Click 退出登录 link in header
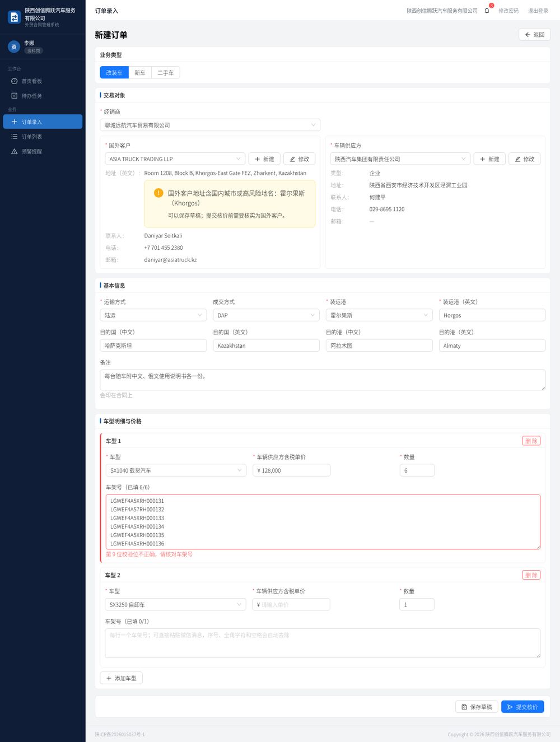 click(538, 11)
